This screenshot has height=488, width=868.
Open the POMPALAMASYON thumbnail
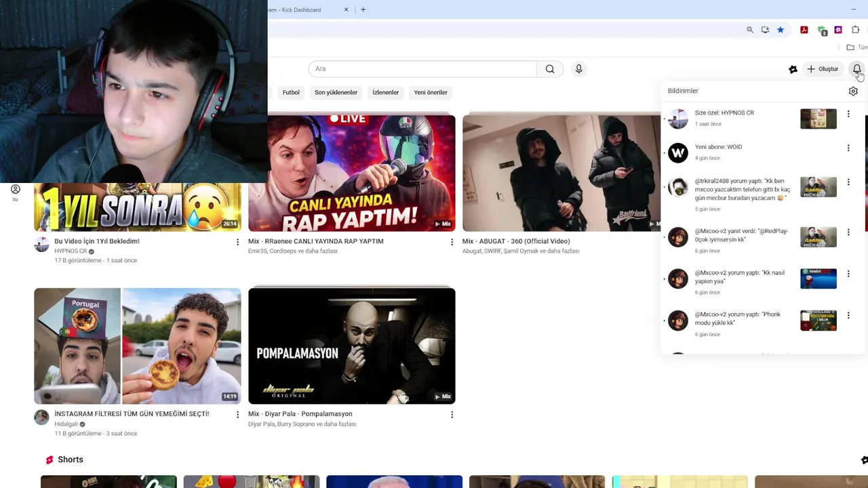pyautogui.click(x=352, y=346)
